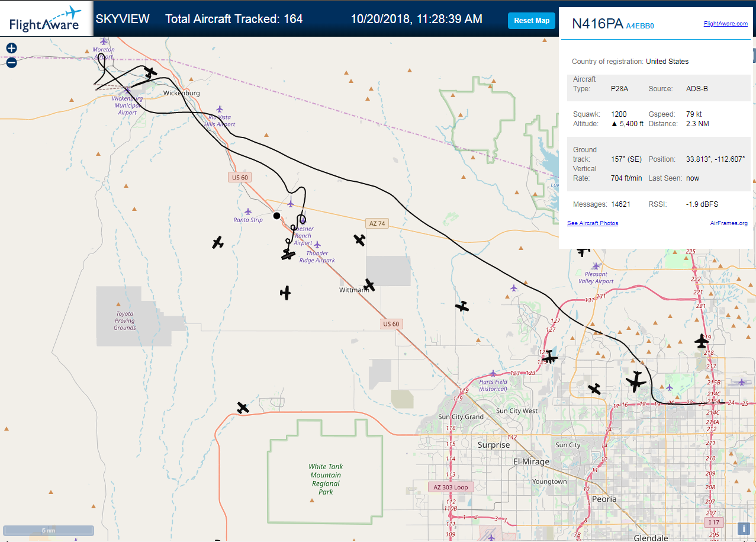The image size is (756, 542).
Task: Select aircraft near exit 218 on highway
Action: point(702,341)
